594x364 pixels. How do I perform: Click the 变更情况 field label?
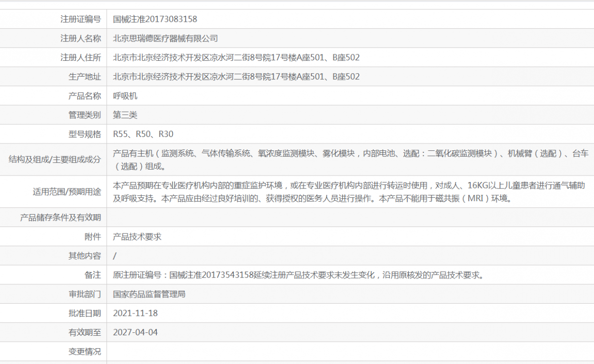click(85, 352)
